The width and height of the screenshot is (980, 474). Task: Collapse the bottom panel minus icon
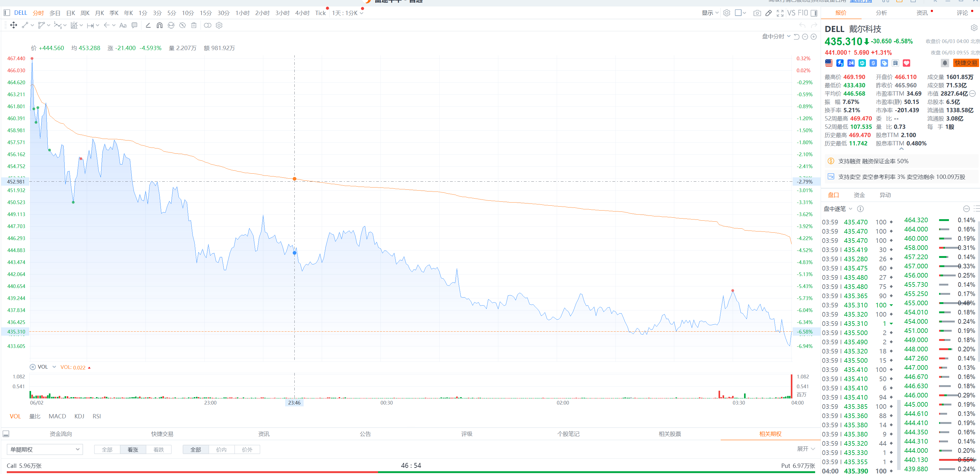(6, 434)
